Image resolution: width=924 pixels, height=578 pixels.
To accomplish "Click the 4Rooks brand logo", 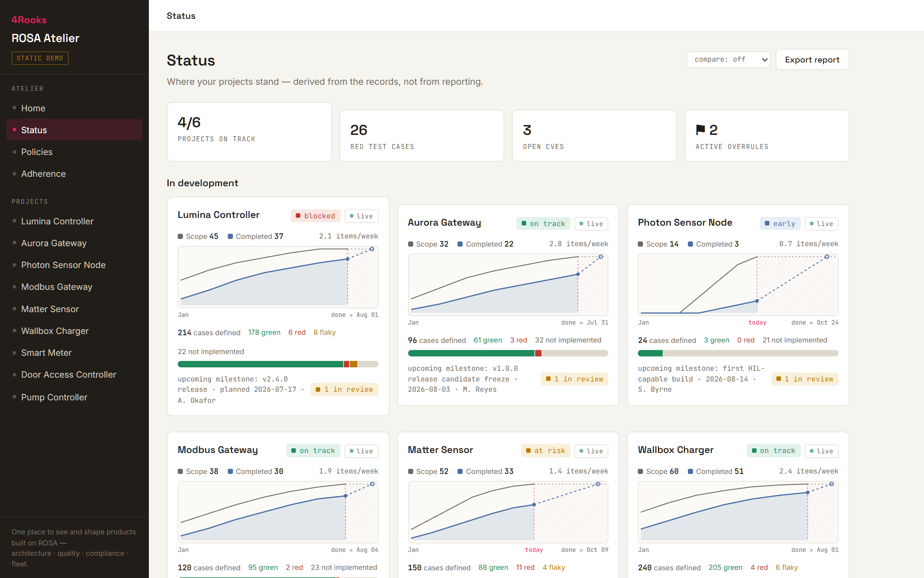I will pos(29,20).
